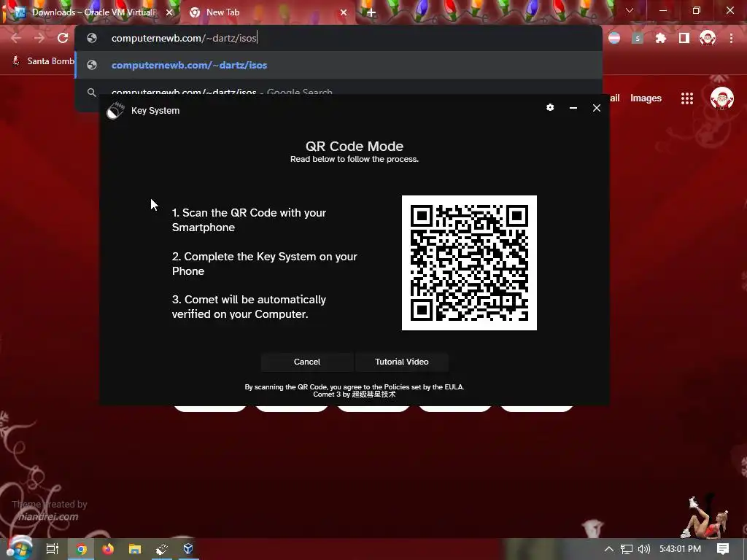Open the Windows Start menu
The height and width of the screenshot is (560, 747).
point(19,548)
